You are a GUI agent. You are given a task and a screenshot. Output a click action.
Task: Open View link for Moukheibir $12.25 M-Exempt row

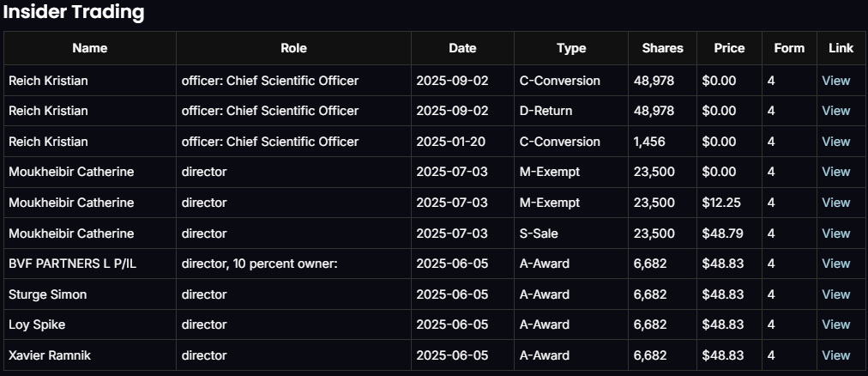[x=835, y=203]
